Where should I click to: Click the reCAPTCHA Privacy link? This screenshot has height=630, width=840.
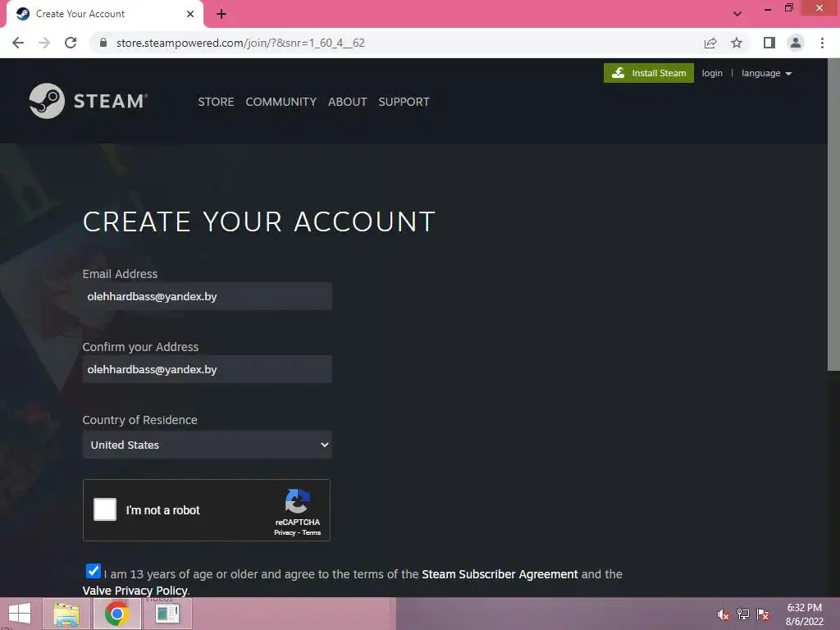(285, 532)
